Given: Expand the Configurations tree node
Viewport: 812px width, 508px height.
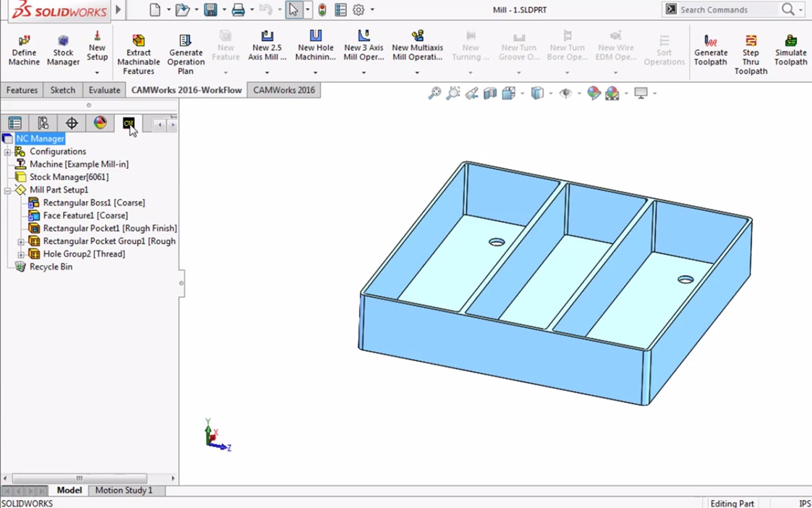Looking at the screenshot, I should click(7, 152).
